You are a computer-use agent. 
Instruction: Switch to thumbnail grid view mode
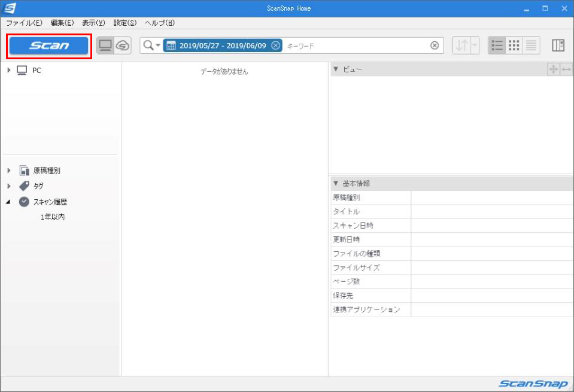pos(514,45)
